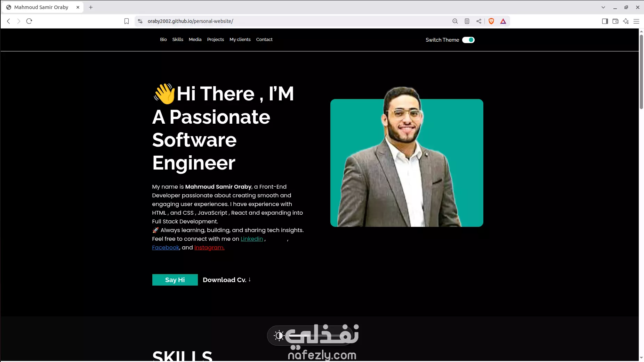Reload the page with the refresh icon

tap(29, 21)
